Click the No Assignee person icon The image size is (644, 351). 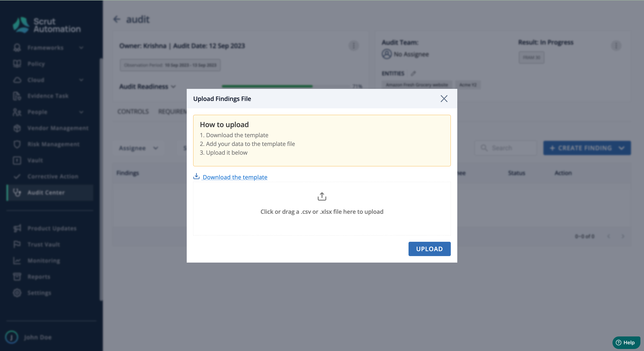pyautogui.click(x=386, y=54)
